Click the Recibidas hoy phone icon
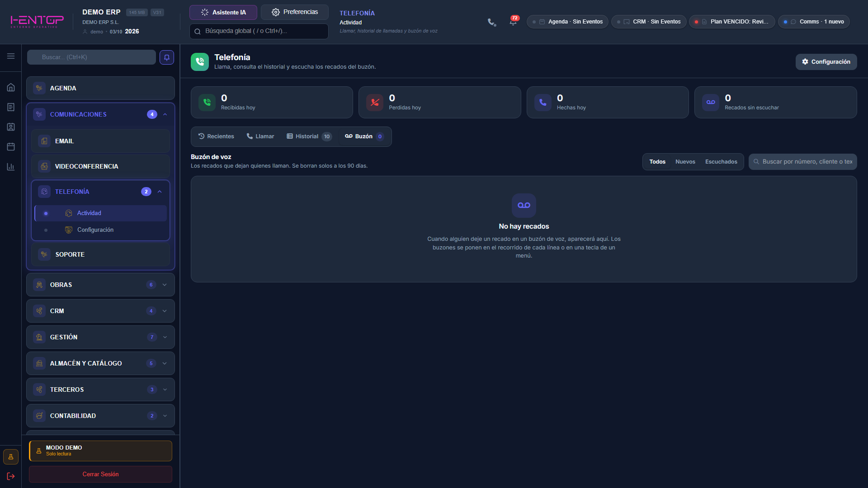This screenshot has height=488, width=868. 207,103
